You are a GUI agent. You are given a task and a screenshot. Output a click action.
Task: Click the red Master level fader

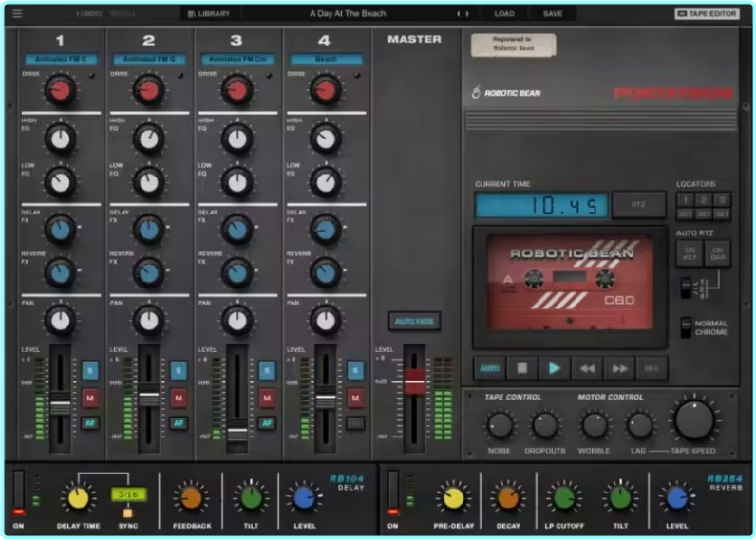click(414, 382)
